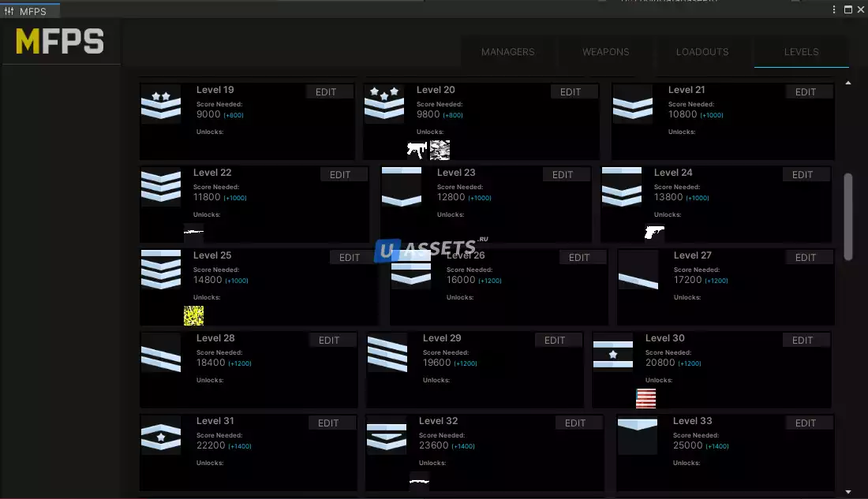
Task: Open the window kebab options menu
Action: click(834, 9)
